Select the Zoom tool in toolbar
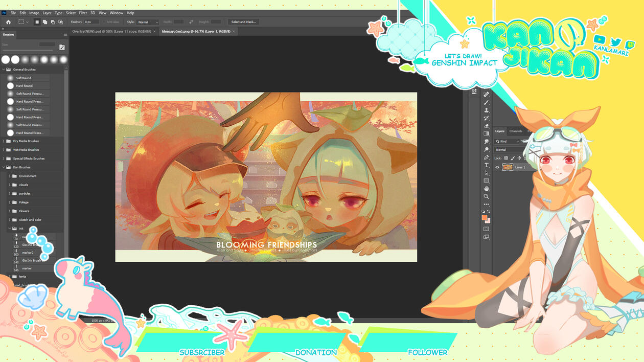Image resolution: width=644 pixels, height=362 pixels. click(487, 196)
